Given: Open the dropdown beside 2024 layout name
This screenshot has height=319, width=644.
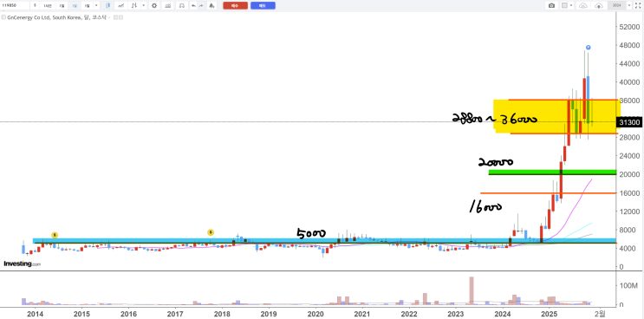Looking at the screenshot, I should click(629, 5).
